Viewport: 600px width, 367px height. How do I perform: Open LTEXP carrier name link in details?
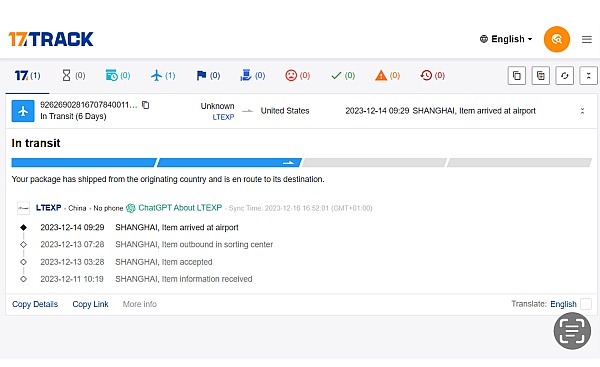[x=49, y=208]
